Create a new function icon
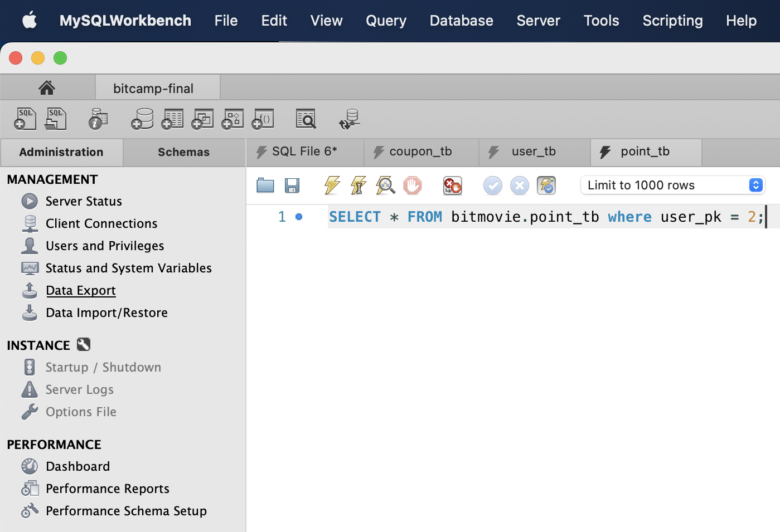Viewport: 780px width, 532px height. pos(263,119)
